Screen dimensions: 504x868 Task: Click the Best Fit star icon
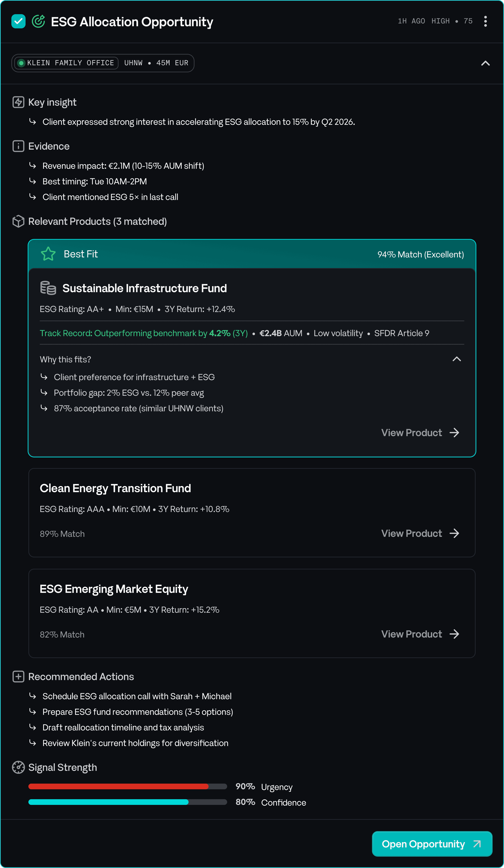point(48,254)
